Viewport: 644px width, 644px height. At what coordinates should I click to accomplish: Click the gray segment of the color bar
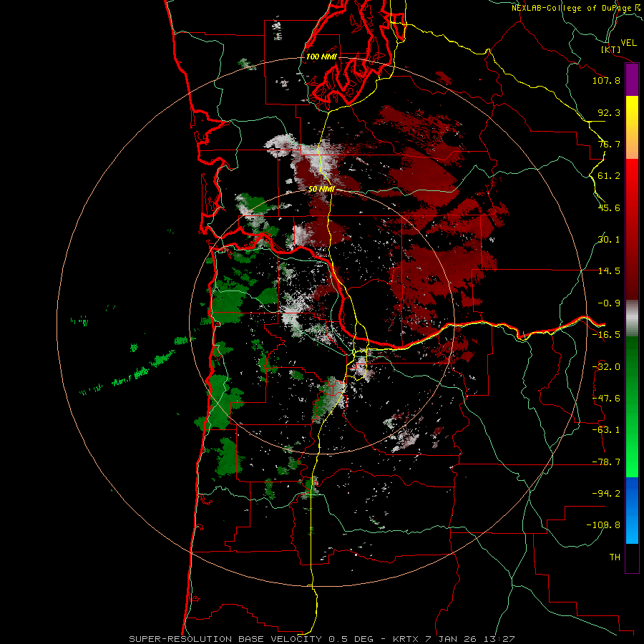[632, 318]
